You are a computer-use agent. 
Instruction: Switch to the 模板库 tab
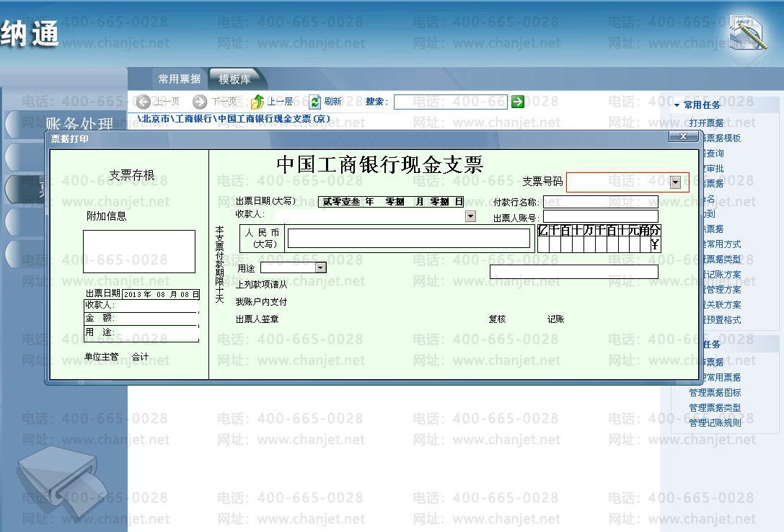[x=234, y=79]
